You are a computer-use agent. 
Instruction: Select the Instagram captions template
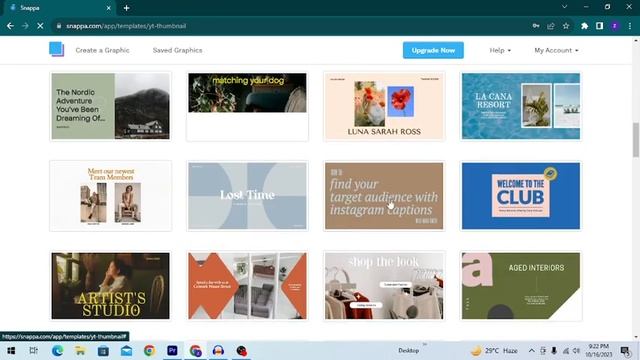(x=384, y=196)
